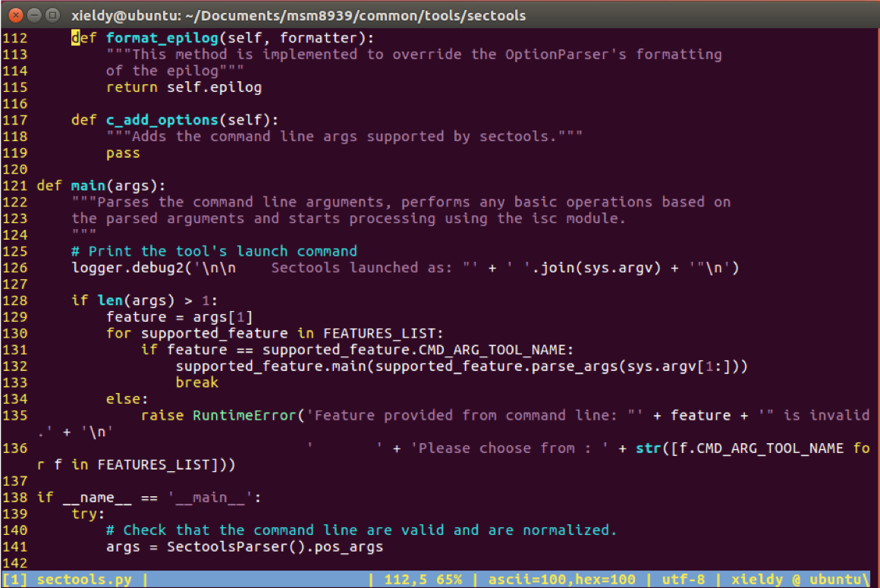The height and width of the screenshot is (588, 880).
Task: Click 'utf-8' encoding in status line
Action: pos(683,580)
